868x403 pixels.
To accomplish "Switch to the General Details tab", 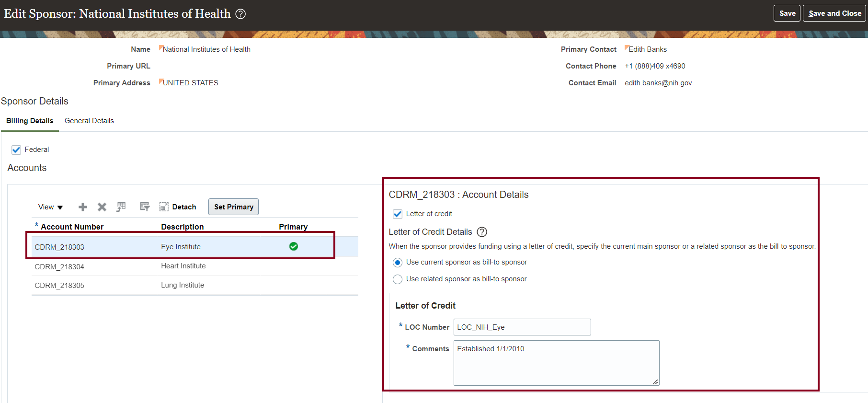I will 89,121.
